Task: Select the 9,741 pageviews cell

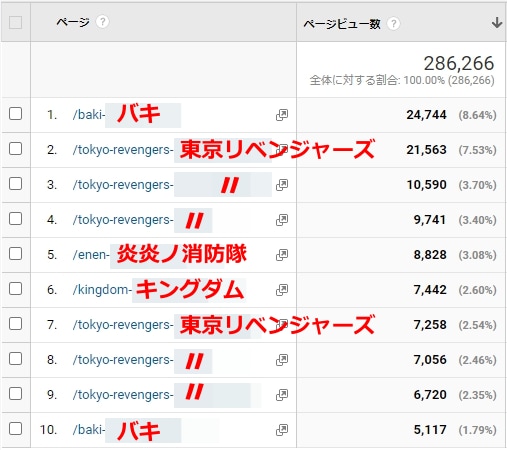Action: 430,220
